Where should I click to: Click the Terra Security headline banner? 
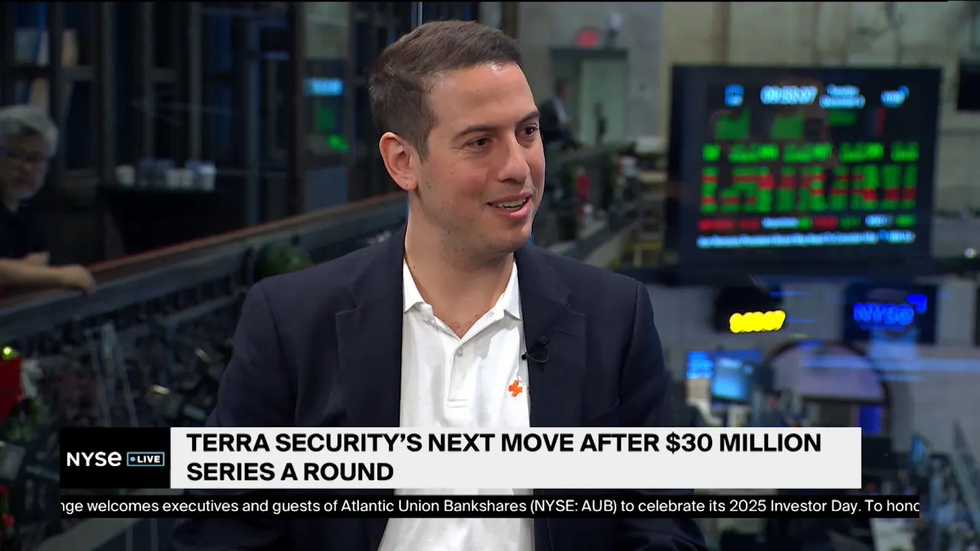[515, 458]
